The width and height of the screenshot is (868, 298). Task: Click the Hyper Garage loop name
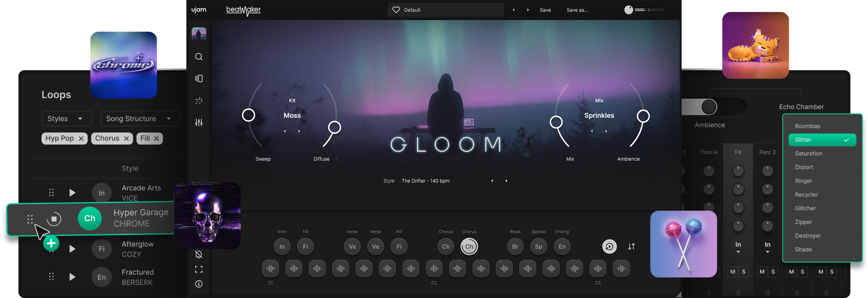(141, 212)
